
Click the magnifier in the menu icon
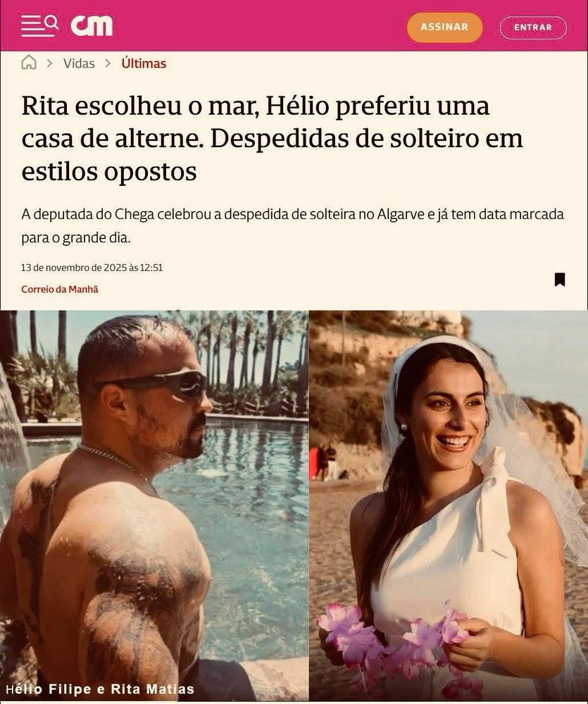click(x=52, y=22)
